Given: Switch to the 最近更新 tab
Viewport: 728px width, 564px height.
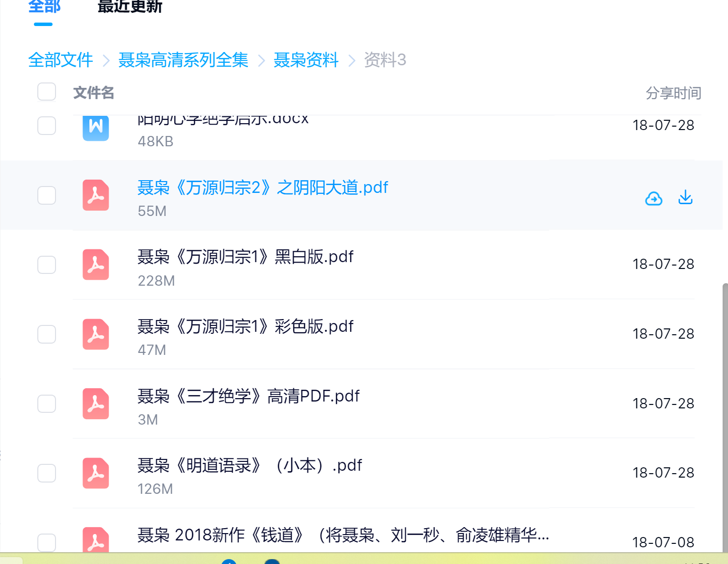Looking at the screenshot, I should [x=130, y=7].
